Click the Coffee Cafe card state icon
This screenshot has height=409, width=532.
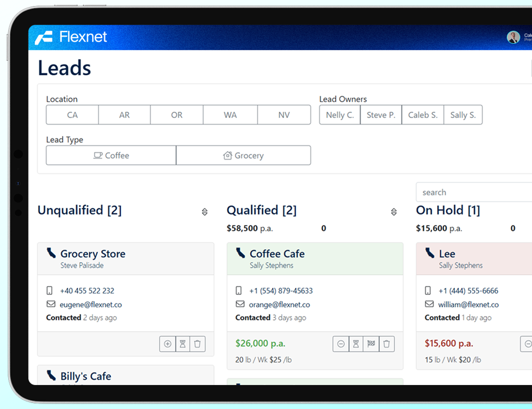(240, 253)
